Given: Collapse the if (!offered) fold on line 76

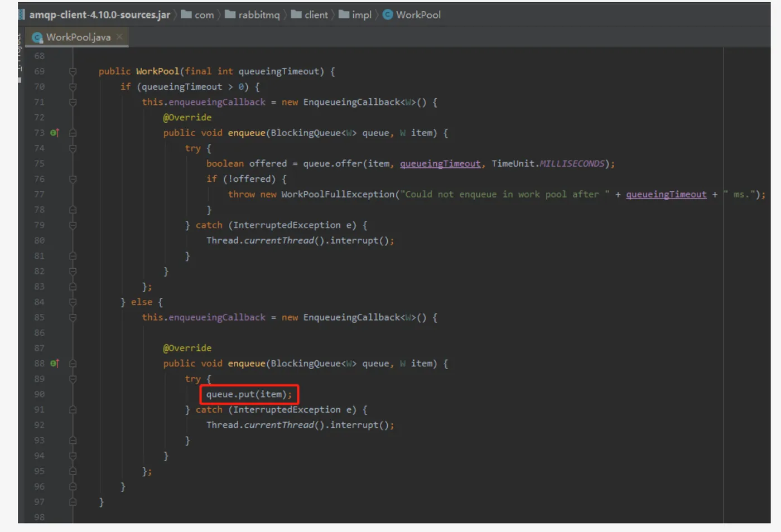Looking at the screenshot, I should (x=73, y=179).
